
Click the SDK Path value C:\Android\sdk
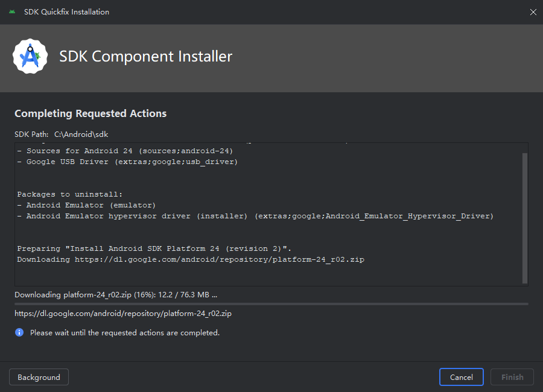point(81,134)
